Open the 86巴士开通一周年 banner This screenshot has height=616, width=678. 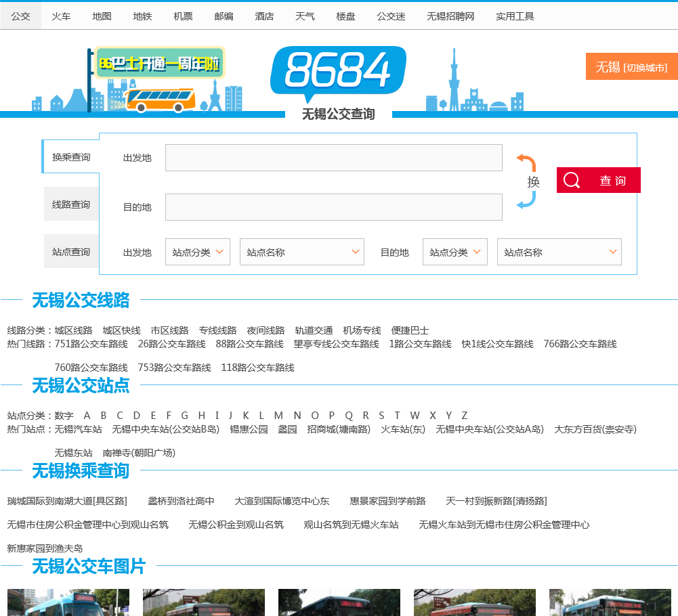[x=160, y=63]
